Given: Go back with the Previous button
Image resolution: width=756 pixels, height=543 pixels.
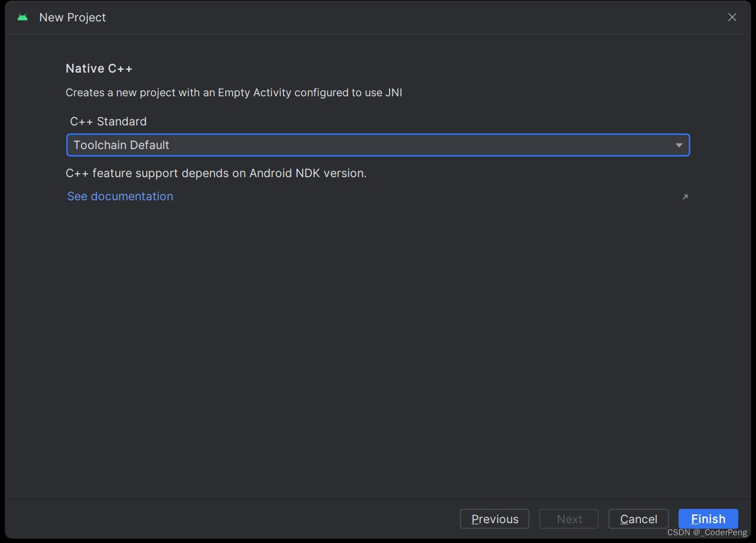Looking at the screenshot, I should click(x=495, y=519).
